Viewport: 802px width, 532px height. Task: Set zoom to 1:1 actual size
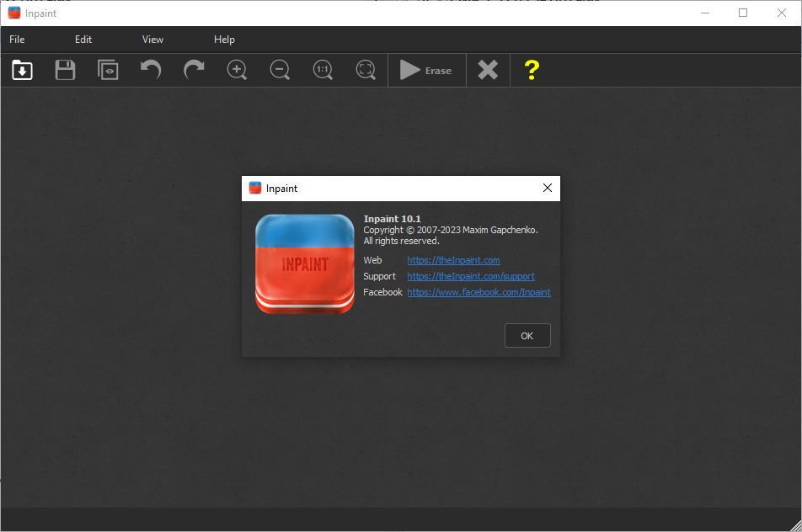point(323,70)
